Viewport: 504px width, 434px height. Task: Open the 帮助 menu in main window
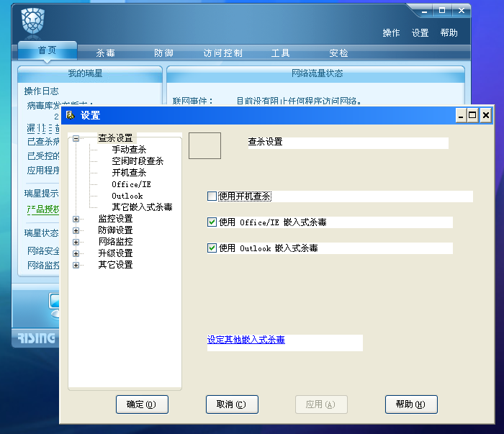click(449, 33)
